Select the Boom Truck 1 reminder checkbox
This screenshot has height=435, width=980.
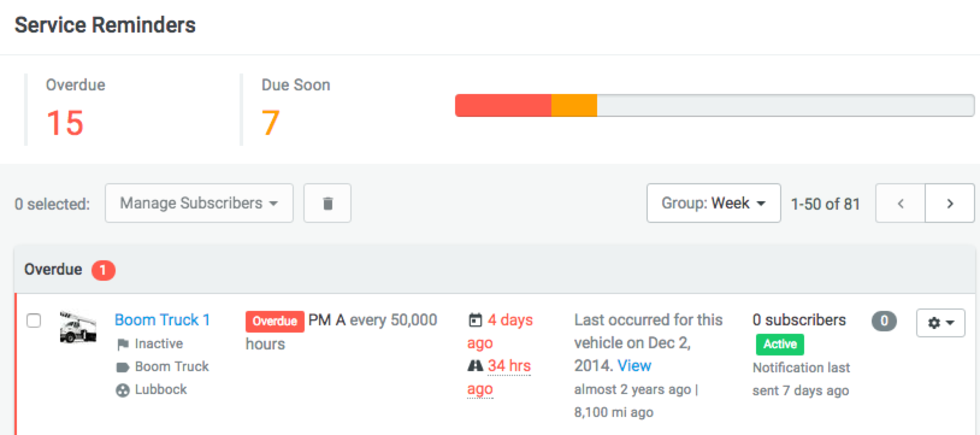(34, 321)
